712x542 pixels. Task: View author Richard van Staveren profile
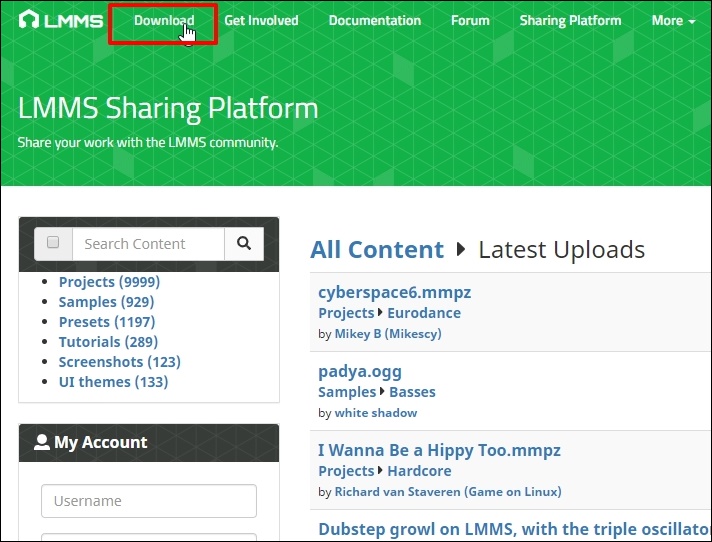(x=448, y=492)
